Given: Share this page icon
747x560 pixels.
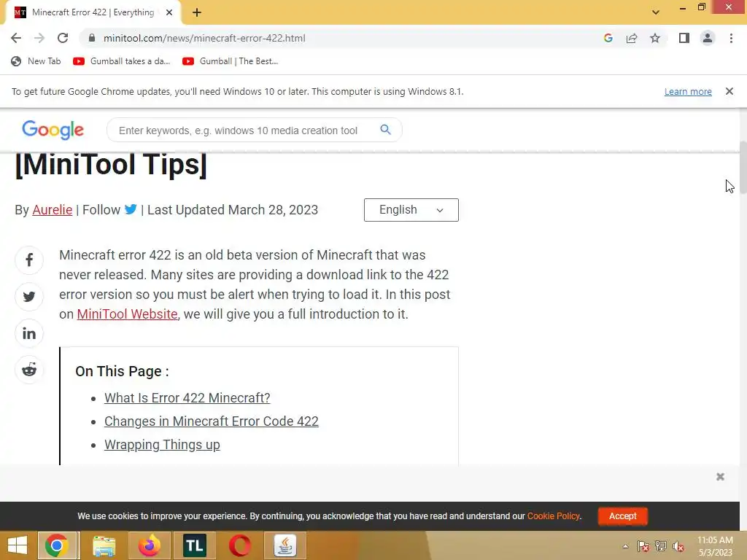Looking at the screenshot, I should click(x=632, y=38).
